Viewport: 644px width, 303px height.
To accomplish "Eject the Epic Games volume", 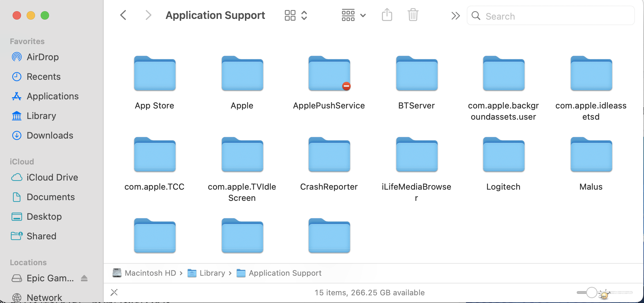I will point(84,278).
